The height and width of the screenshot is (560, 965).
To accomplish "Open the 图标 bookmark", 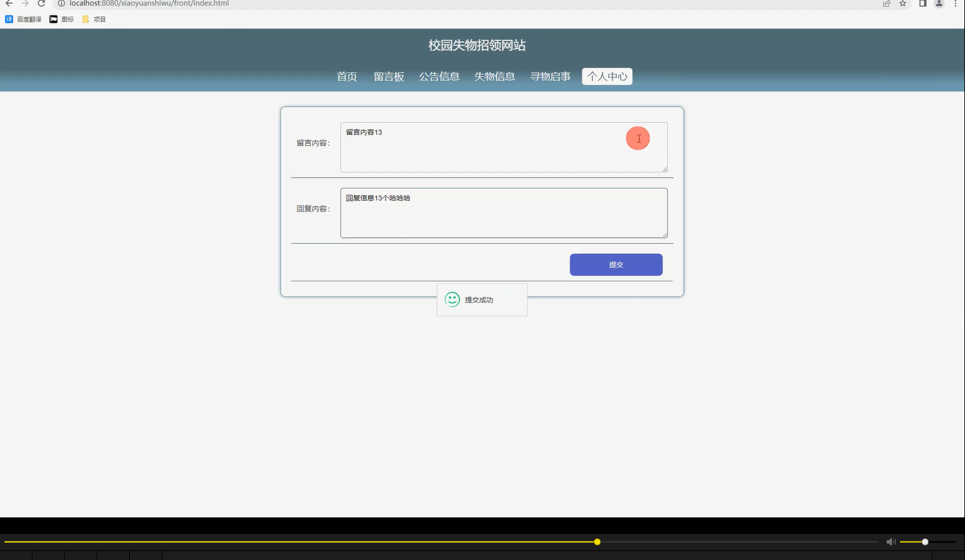I will pos(62,19).
